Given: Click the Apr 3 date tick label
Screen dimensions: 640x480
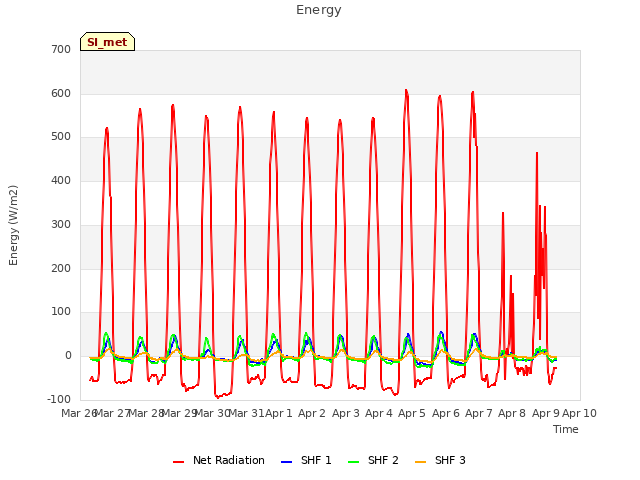Looking at the screenshot, I should pyautogui.click(x=346, y=413).
